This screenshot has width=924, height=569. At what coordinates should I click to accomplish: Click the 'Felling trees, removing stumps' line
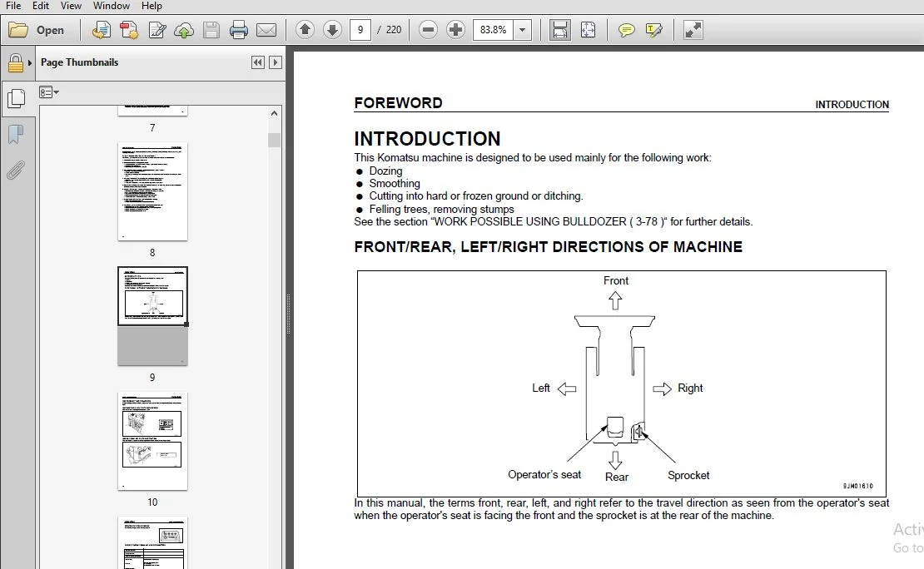(x=441, y=209)
